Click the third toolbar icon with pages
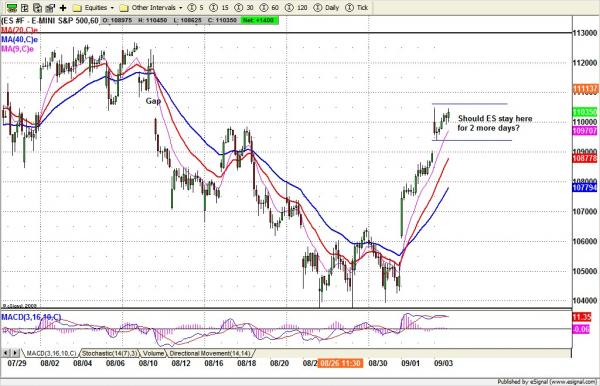Image resolution: width=600 pixels, height=386 pixels. [38, 7]
